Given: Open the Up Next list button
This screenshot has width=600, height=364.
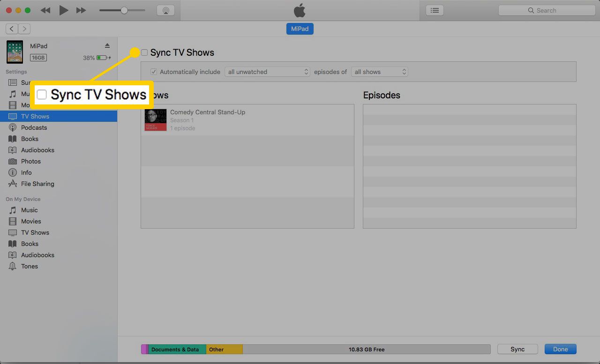Looking at the screenshot, I should pyautogui.click(x=435, y=10).
